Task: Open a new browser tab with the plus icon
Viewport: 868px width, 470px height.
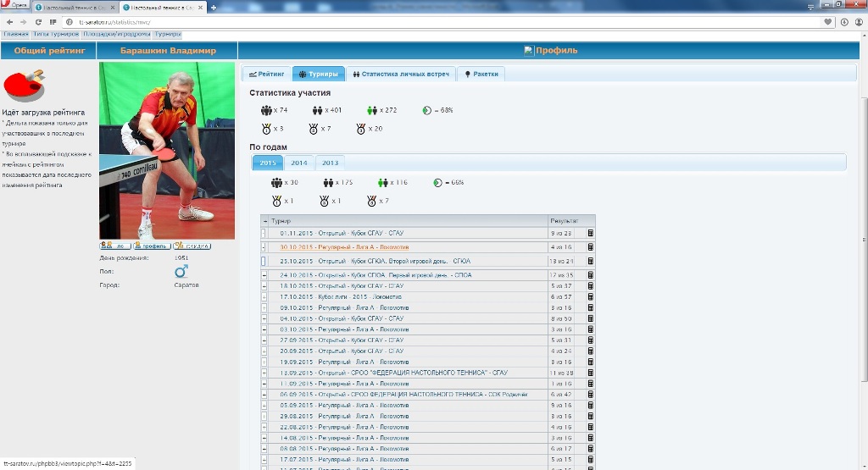Action: (214, 8)
